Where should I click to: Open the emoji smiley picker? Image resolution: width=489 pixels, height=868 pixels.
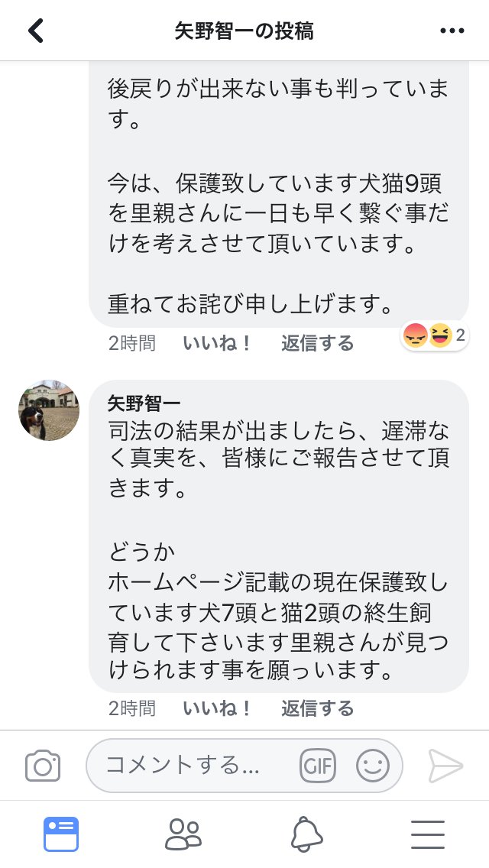372,765
